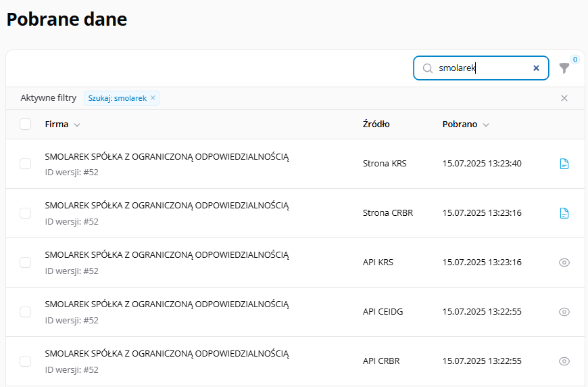Sort by Firma column chevron
588x387 pixels.
point(77,125)
